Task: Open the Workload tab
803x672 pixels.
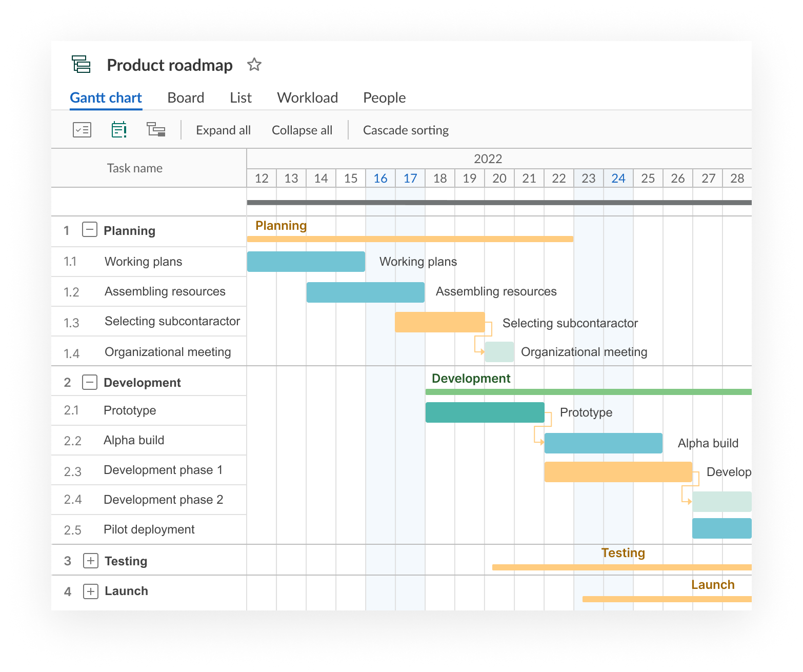Action: click(307, 97)
